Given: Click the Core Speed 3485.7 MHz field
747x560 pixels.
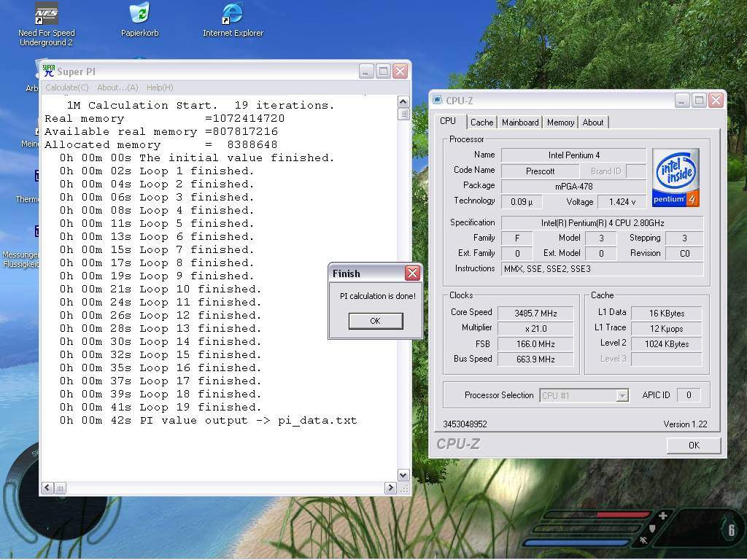Looking at the screenshot, I should coord(535,314).
